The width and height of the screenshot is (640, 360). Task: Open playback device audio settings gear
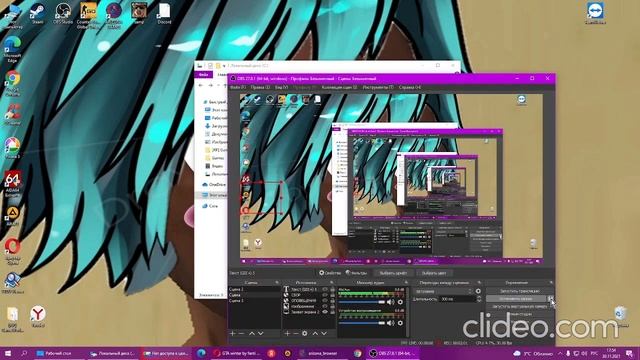400,323
